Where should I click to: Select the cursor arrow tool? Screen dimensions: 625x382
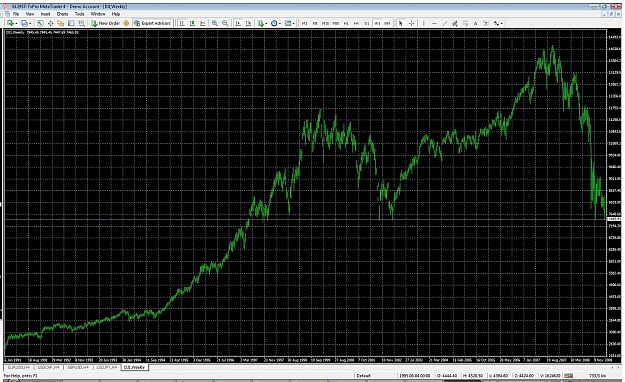coord(401,23)
